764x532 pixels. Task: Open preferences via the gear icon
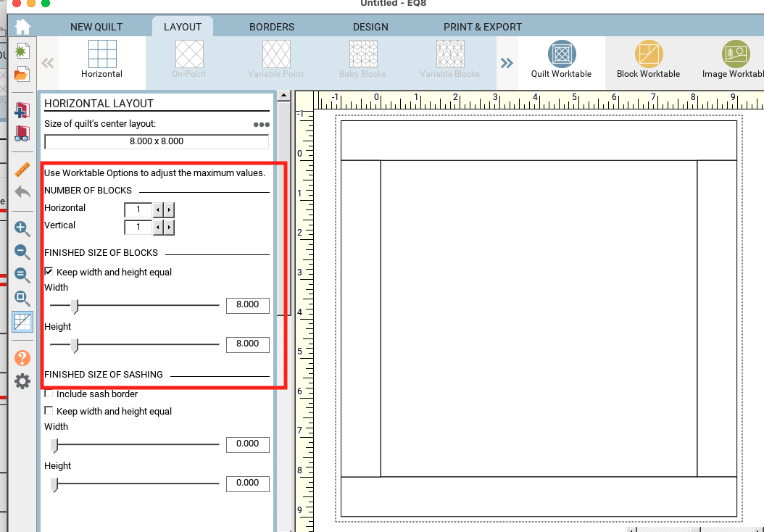point(22,381)
